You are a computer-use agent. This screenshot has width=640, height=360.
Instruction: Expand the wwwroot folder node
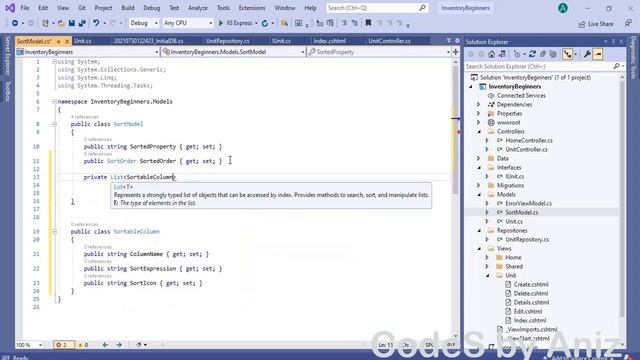point(479,122)
